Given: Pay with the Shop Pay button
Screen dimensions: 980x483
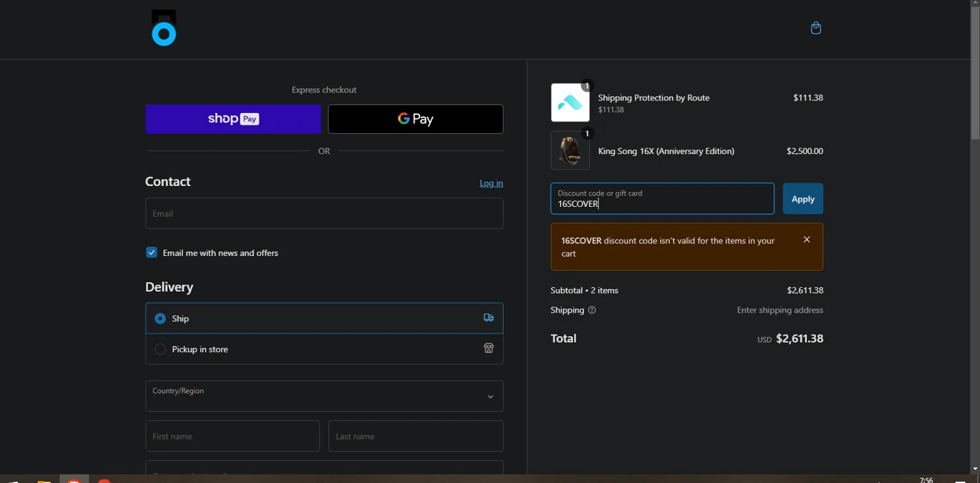Looking at the screenshot, I should point(233,119).
